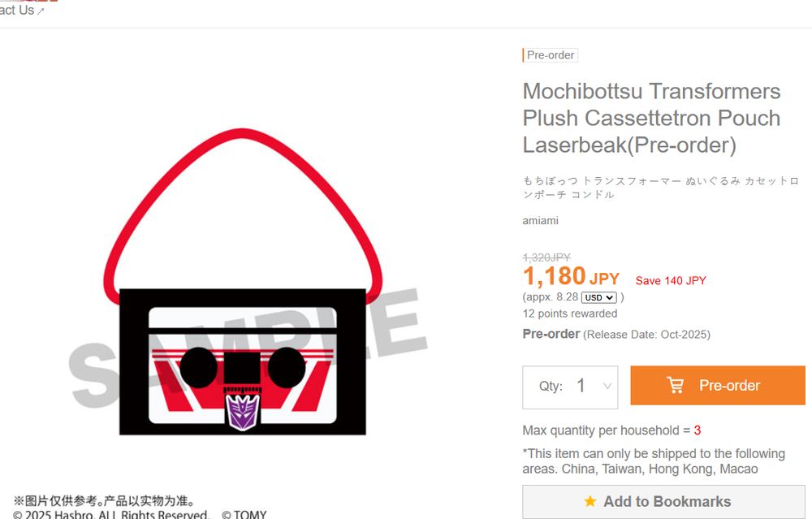
Task: Click the small Pre-order tag above the title
Action: coord(550,55)
